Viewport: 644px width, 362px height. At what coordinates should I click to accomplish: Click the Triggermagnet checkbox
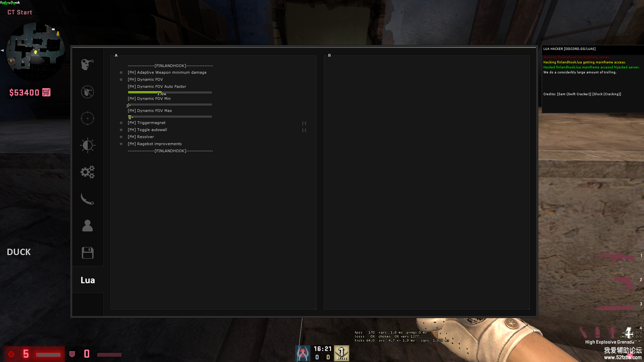point(121,123)
